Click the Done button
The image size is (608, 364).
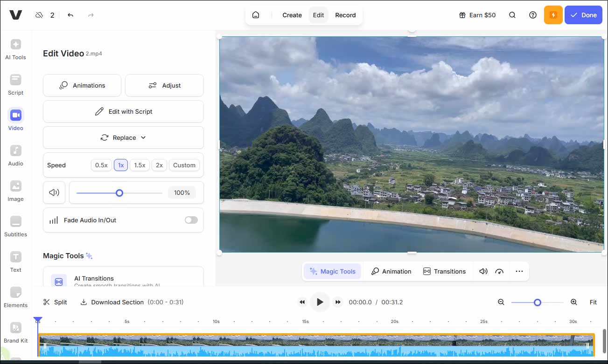point(583,14)
